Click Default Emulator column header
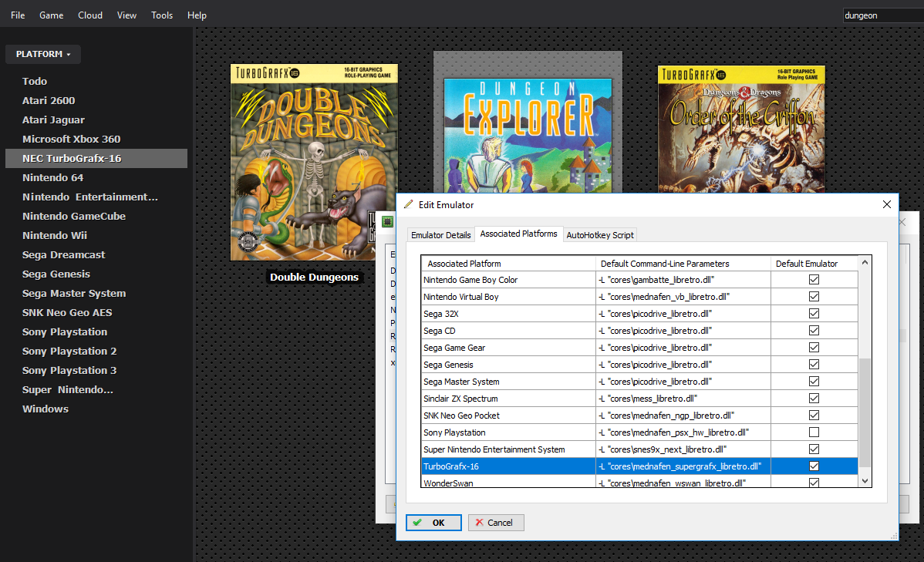Viewport: 924px width, 562px height. [814, 264]
